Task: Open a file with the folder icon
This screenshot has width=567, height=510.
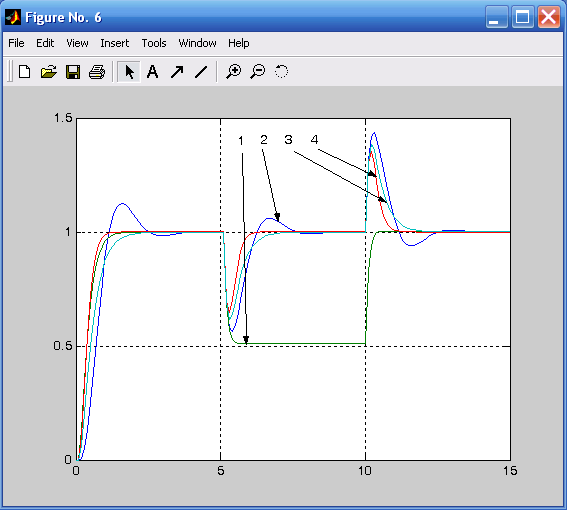Action: (48, 72)
